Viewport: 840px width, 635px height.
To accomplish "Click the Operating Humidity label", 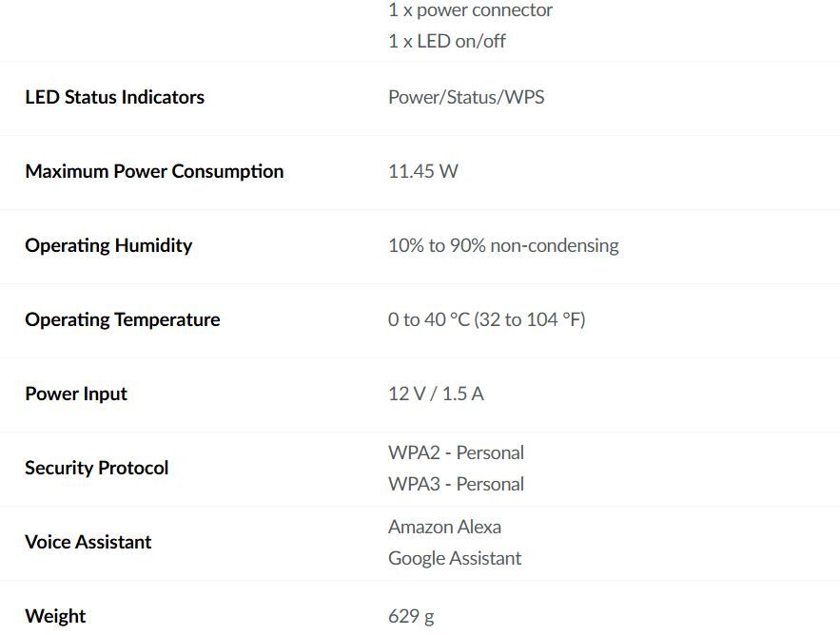I will click(x=108, y=245).
